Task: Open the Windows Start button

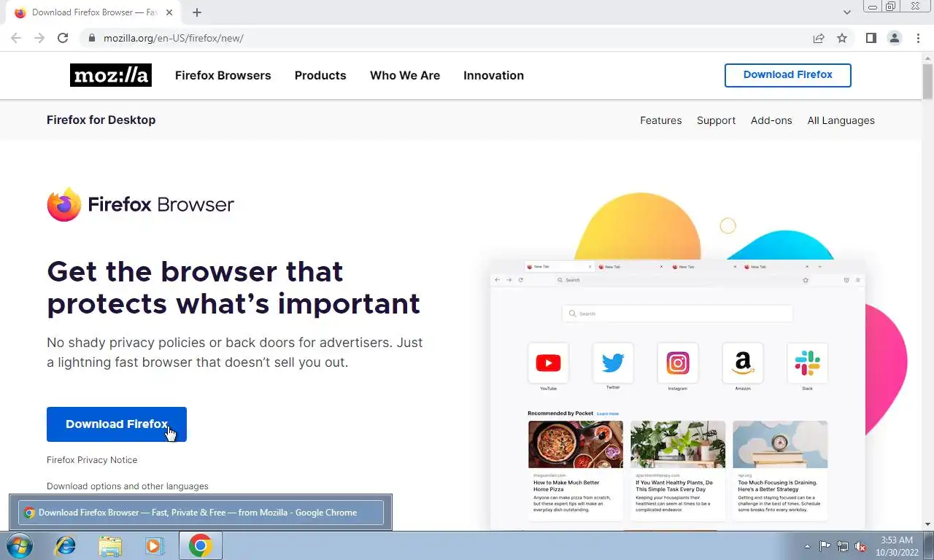Action: 20,545
